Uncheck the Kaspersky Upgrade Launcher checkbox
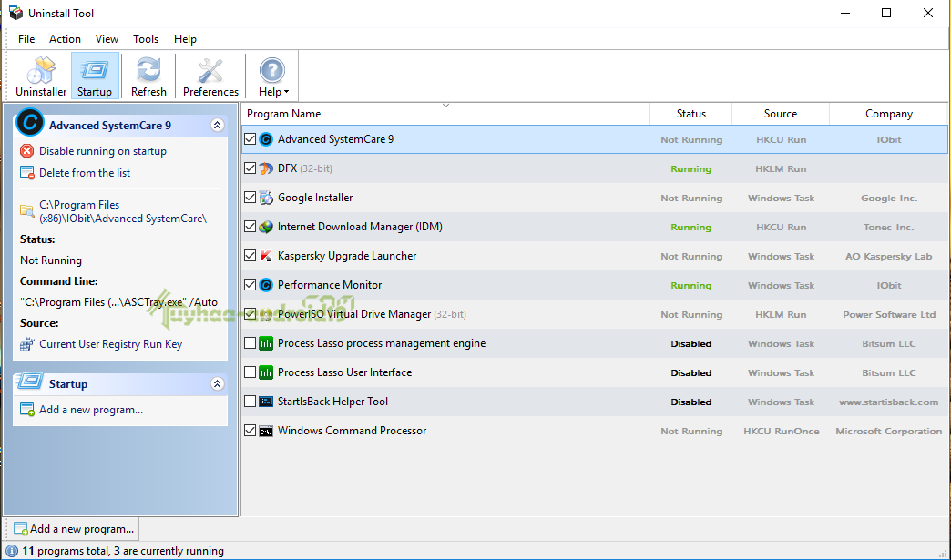 [250, 255]
